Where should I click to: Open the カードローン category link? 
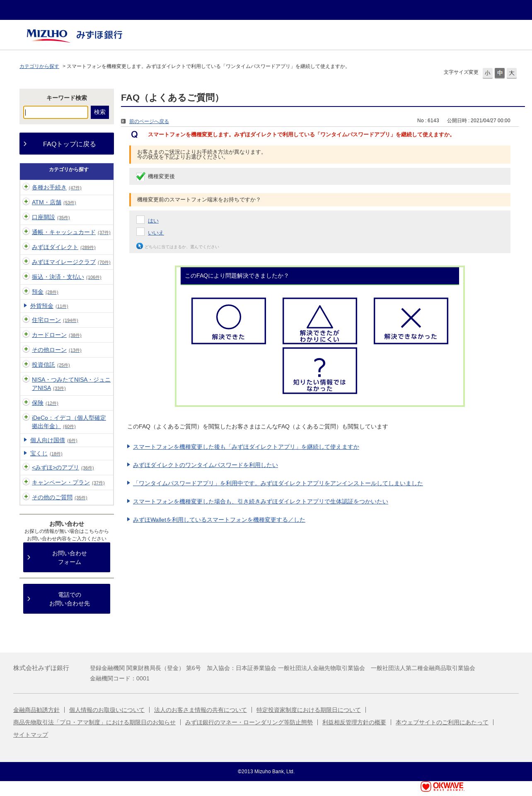49,335
